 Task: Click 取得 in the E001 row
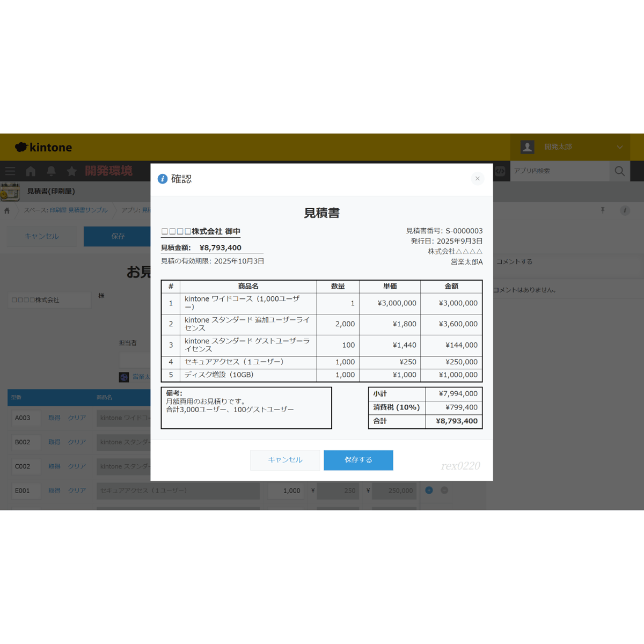54,491
